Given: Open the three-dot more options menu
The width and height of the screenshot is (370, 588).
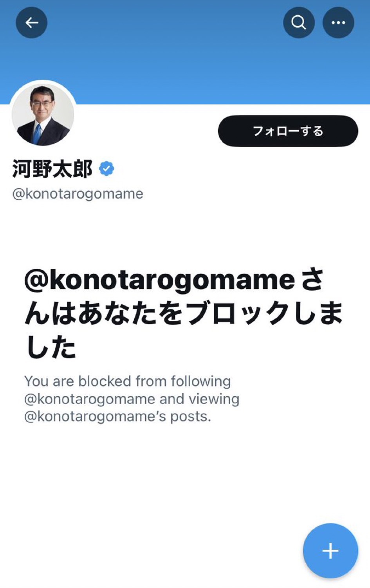Looking at the screenshot, I should click(x=338, y=23).
